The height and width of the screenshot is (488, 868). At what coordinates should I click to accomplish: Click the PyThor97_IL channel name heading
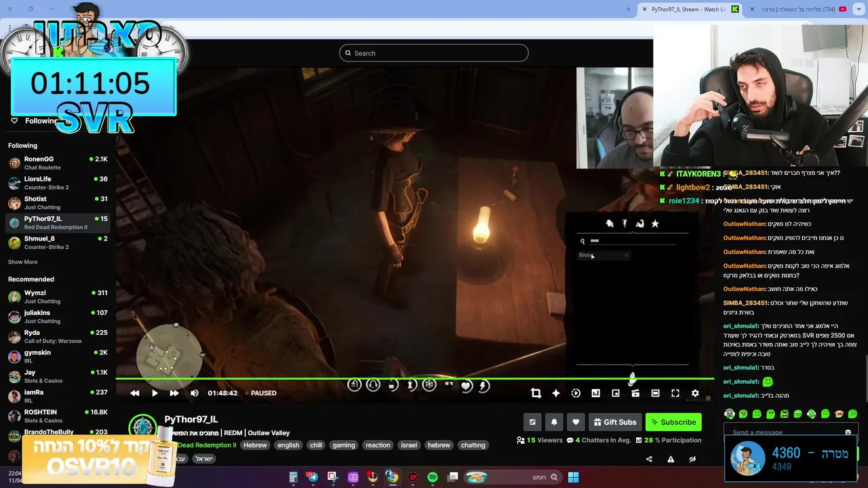(x=191, y=420)
